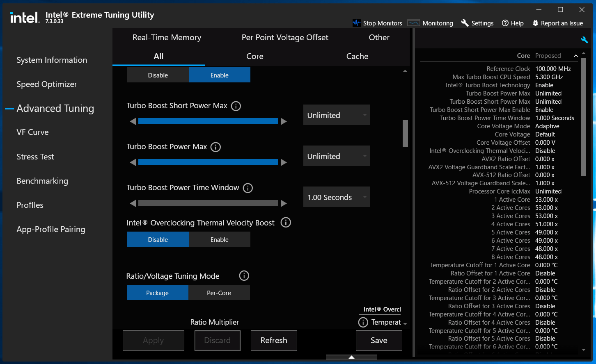This screenshot has height=364, width=596.
Task: Open info icon beside Turbo Boost Power Max
Action: (x=215, y=147)
